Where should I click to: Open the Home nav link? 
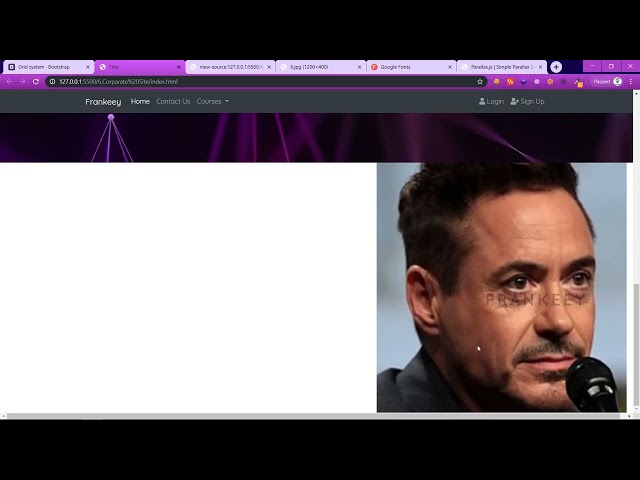pos(140,102)
